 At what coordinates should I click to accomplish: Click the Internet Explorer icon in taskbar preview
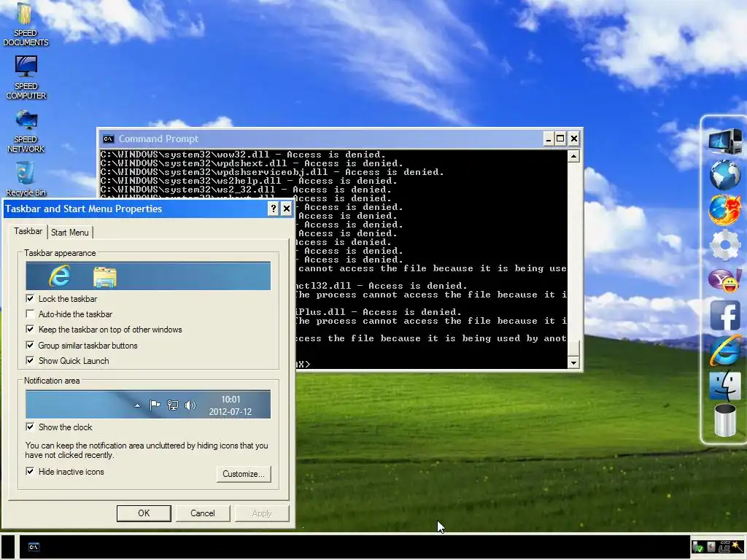tap(60, 276)
